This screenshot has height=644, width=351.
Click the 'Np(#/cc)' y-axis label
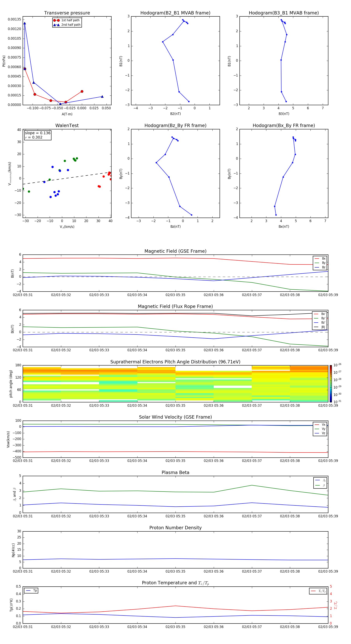pos(13,550)
